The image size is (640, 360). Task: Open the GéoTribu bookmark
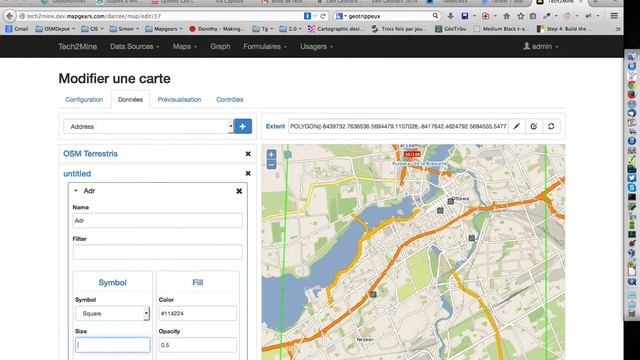pyautogui.click(x=451, y=29)
